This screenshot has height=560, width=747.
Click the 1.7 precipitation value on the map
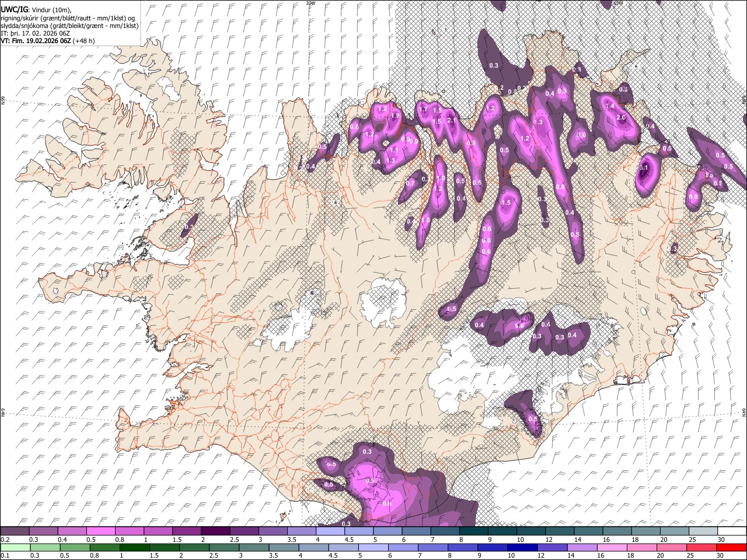pos(423,109)
